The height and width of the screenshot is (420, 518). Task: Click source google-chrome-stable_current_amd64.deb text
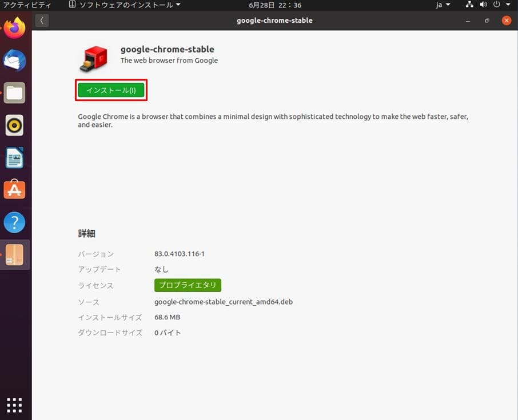coord(224,302)
